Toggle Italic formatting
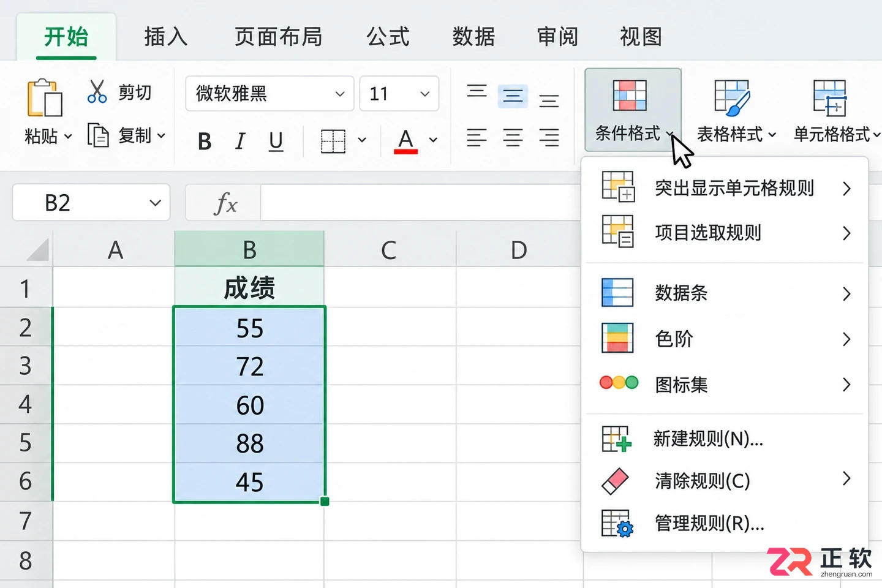 240,141
